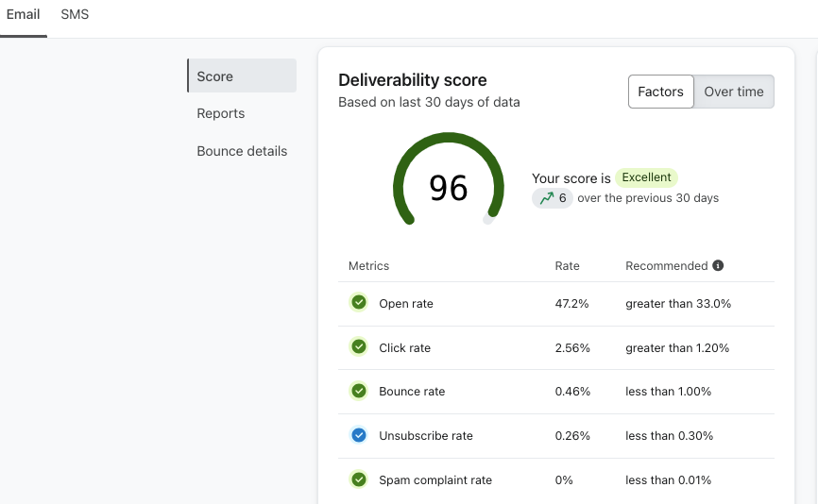Click the green check icon beside Bounce rate
818x504 pixels.
[x=359, y=391]
